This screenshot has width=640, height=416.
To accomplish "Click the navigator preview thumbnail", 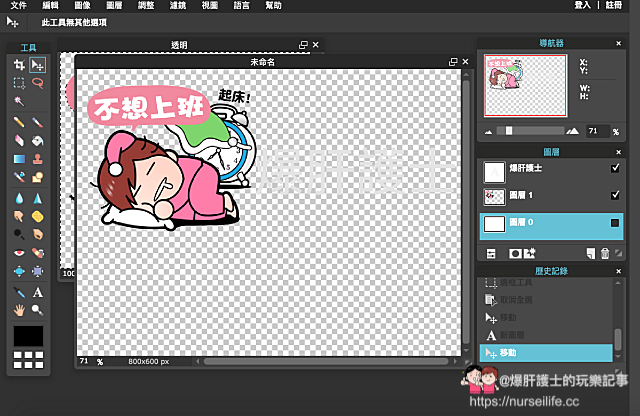I will (x=525, y=85).
